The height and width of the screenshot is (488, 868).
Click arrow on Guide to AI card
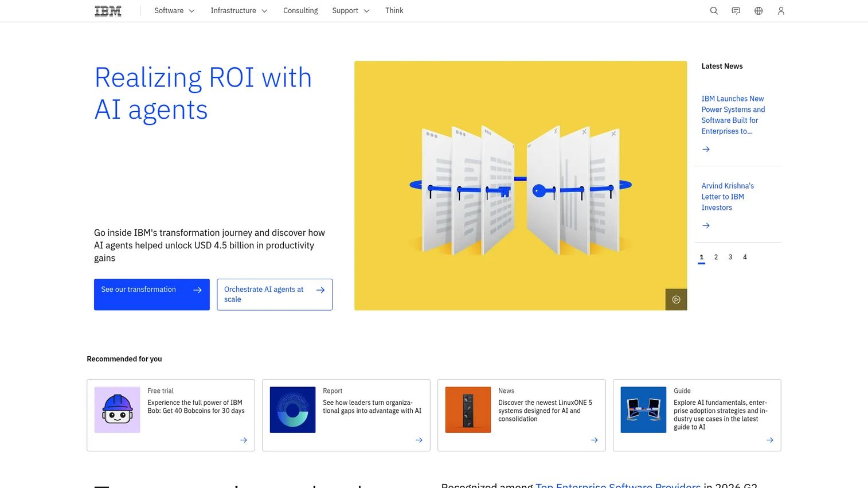[770, 440]
